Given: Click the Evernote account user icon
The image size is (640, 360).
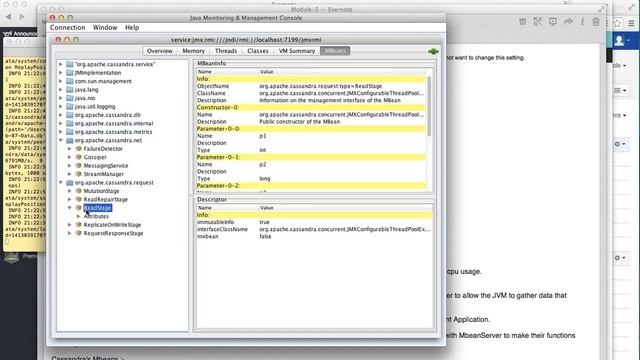Looking at the screenshot, I should coord(620,40).
